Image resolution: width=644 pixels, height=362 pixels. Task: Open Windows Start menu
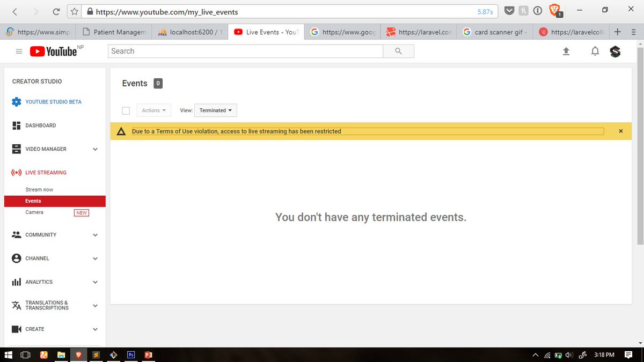click(x=8, y=355)
